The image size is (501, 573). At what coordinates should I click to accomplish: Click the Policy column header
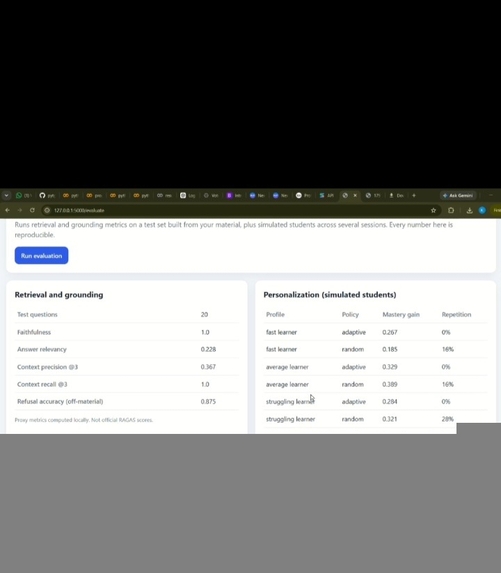point(350,314)
